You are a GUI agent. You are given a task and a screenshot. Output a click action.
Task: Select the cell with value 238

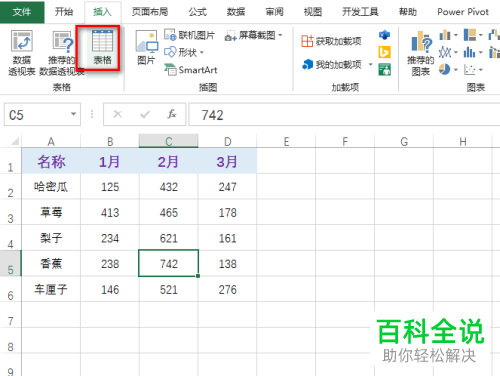coord(110,264)
